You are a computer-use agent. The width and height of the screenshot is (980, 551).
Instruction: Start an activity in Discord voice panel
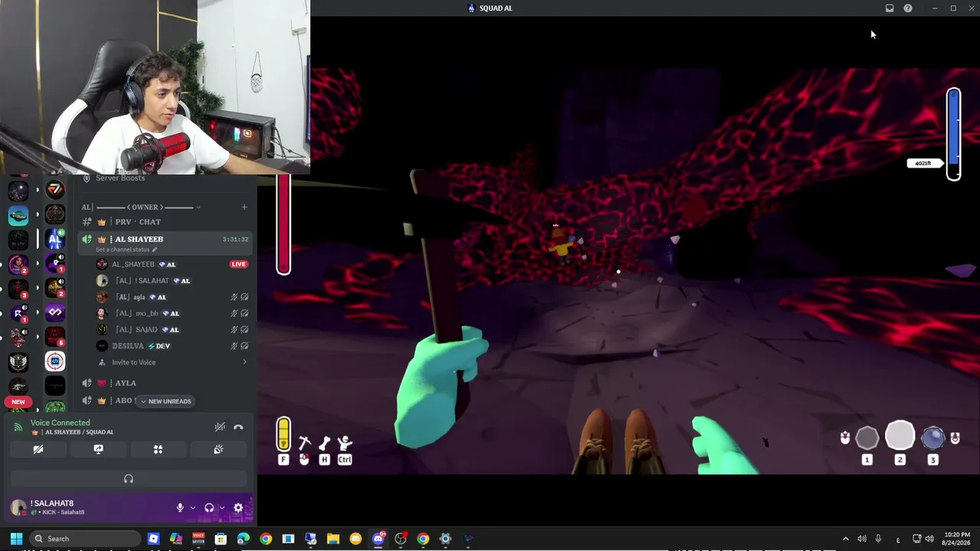[158, 449]
